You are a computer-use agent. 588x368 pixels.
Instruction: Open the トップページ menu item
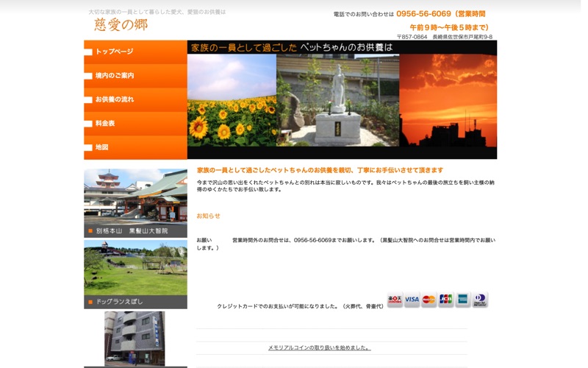coord(135,52)
